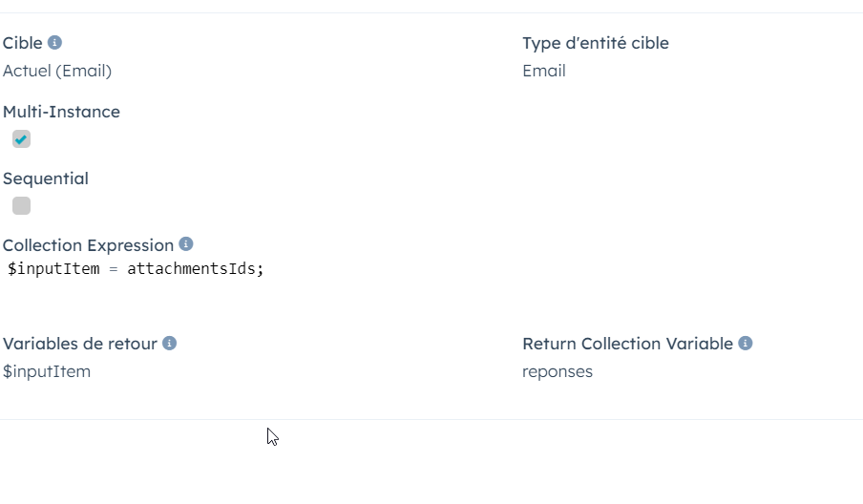Click the 'Collection Expression' label
863x504 pixels.
(88, 245)
